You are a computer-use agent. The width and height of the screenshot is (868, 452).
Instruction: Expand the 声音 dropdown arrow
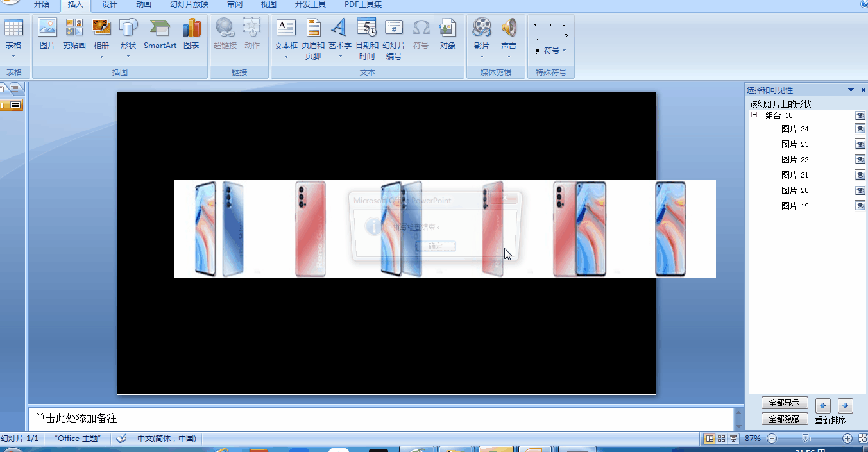(x=509, y=56)
